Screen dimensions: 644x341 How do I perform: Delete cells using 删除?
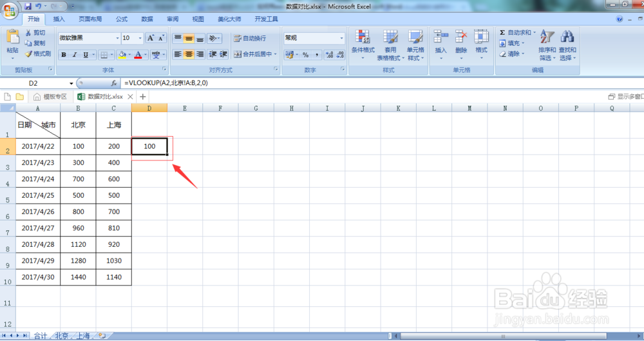(x=461, y=44)
